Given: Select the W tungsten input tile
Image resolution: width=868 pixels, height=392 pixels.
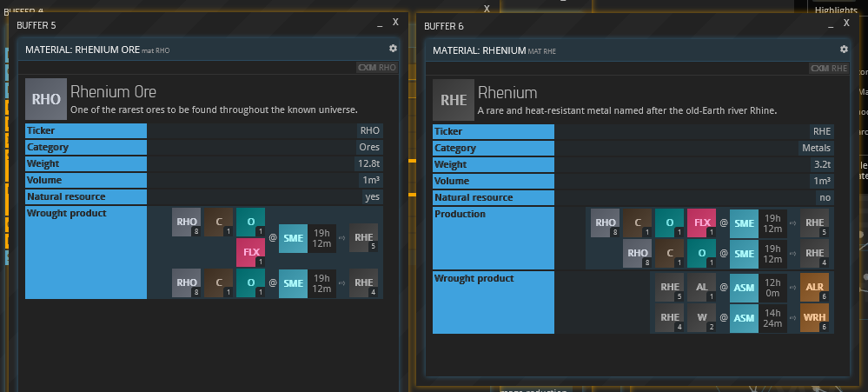Looking at the screenshot, I should click(x=701, y=318).
